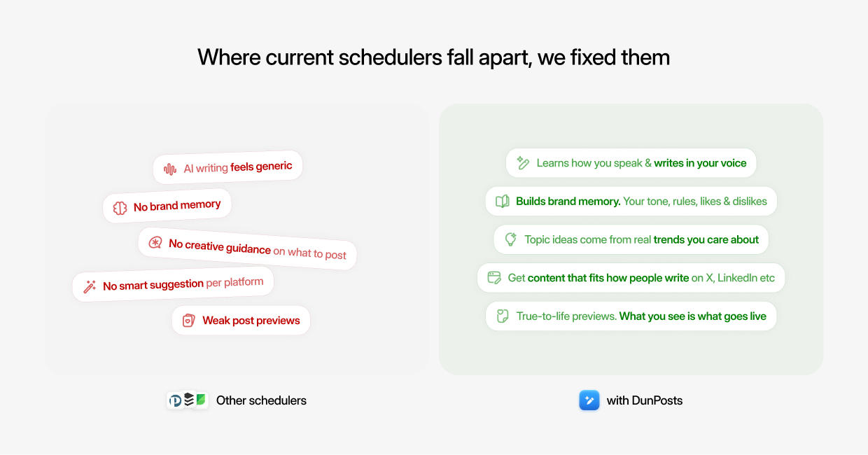Image resolution: width=868 pixels, height=455 pixels.
Task: Select the 'writes in your voice' feature pill
Action: [631, 163]
